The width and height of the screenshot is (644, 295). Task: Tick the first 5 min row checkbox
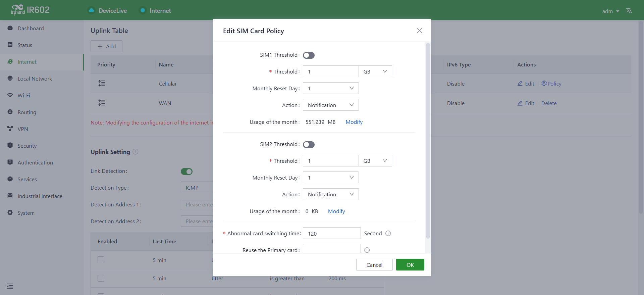pos(101,260)
